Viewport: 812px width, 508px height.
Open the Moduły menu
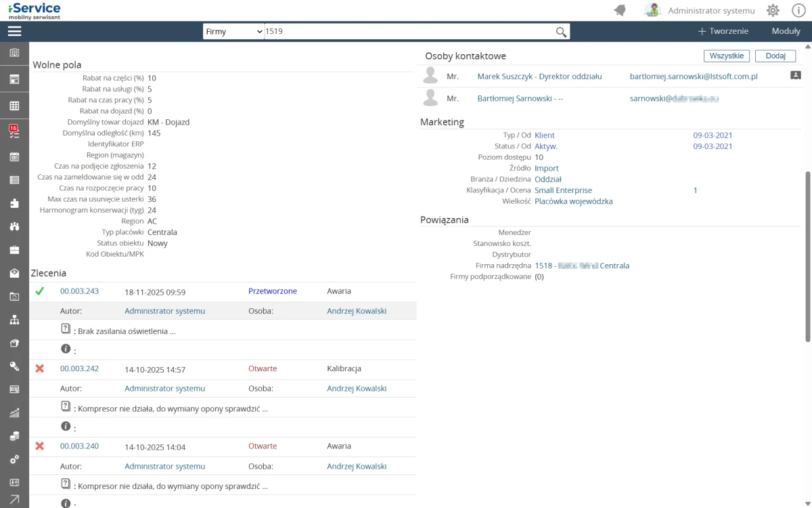786,31
